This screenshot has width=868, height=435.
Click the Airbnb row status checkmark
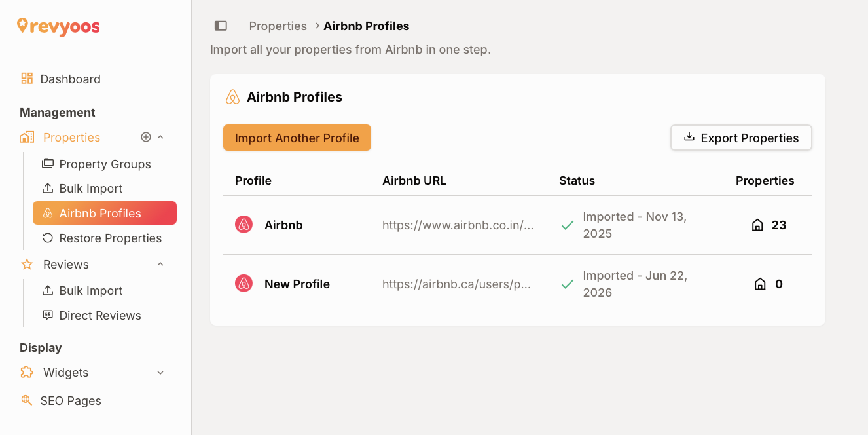[568, 225]
